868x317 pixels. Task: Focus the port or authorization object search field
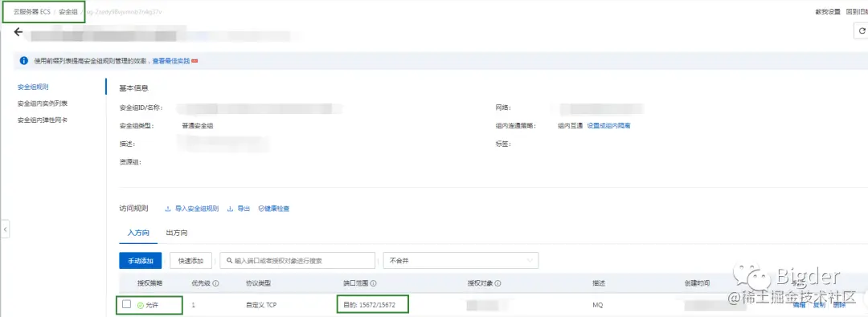pos(297,261)
